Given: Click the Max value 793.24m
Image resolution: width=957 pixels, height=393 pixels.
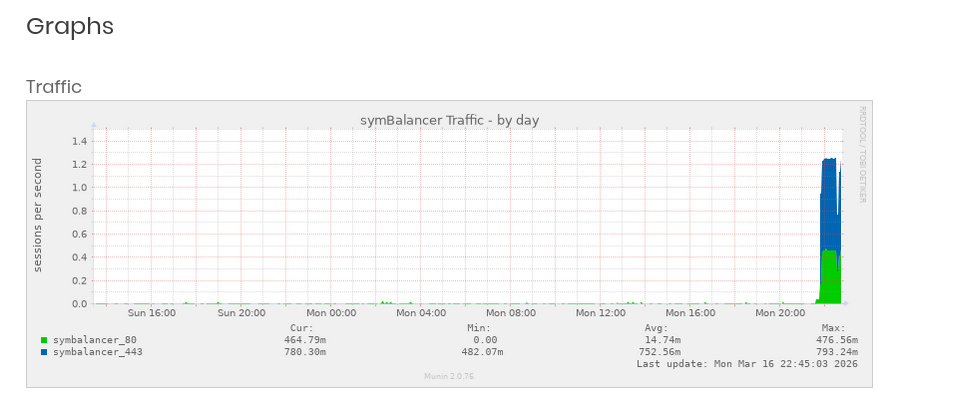Looking at the screenshot, I should [x=837, y=352].
